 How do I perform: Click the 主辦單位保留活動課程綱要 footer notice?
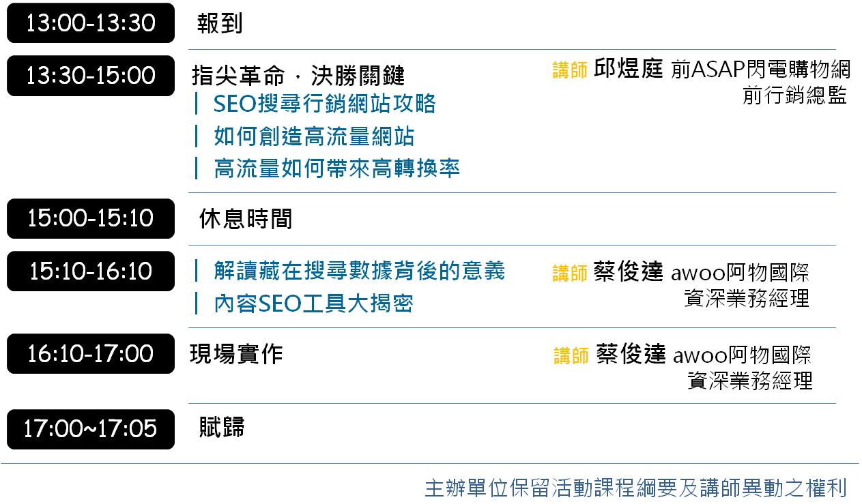pyautogui.click(x=635, y=488)
